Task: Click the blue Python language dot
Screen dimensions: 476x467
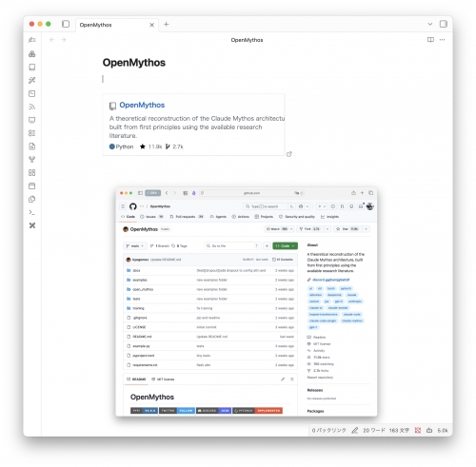Action: [x=111, y=146]
